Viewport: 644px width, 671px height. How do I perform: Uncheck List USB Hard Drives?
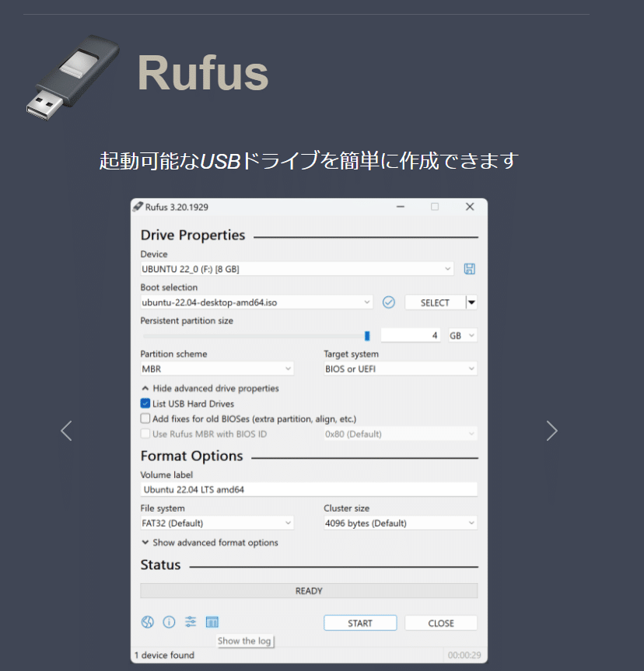(145, 404)
